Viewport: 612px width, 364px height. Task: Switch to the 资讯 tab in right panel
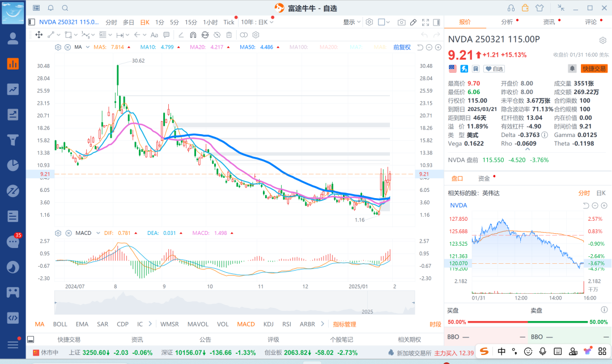pyautogui.click(x=549, y=22)
